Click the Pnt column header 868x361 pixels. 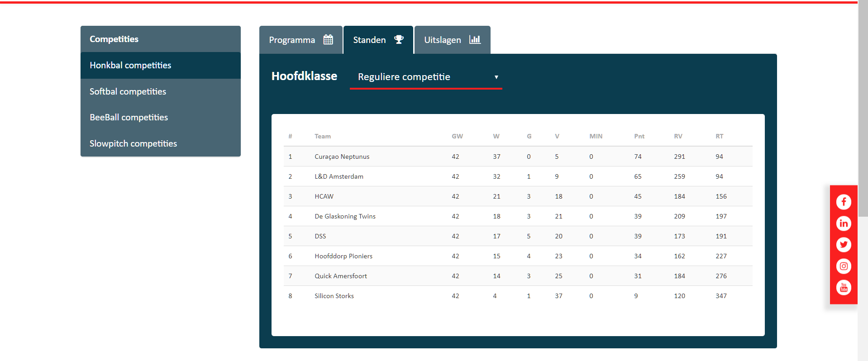pos(639,136)
